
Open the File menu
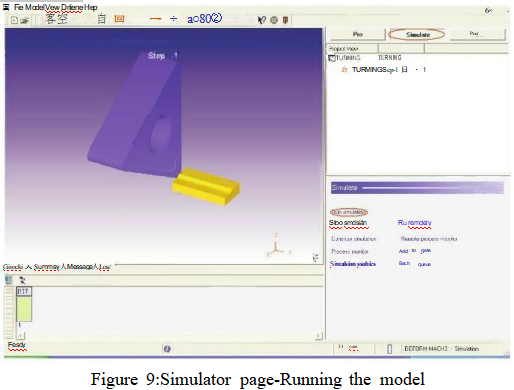19,7
